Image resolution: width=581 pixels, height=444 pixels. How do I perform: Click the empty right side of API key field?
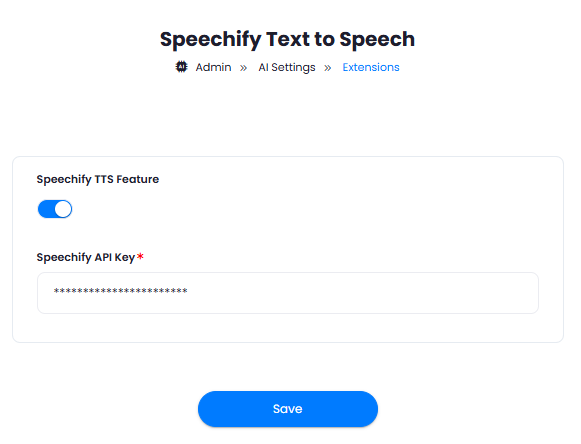[371, 293]
